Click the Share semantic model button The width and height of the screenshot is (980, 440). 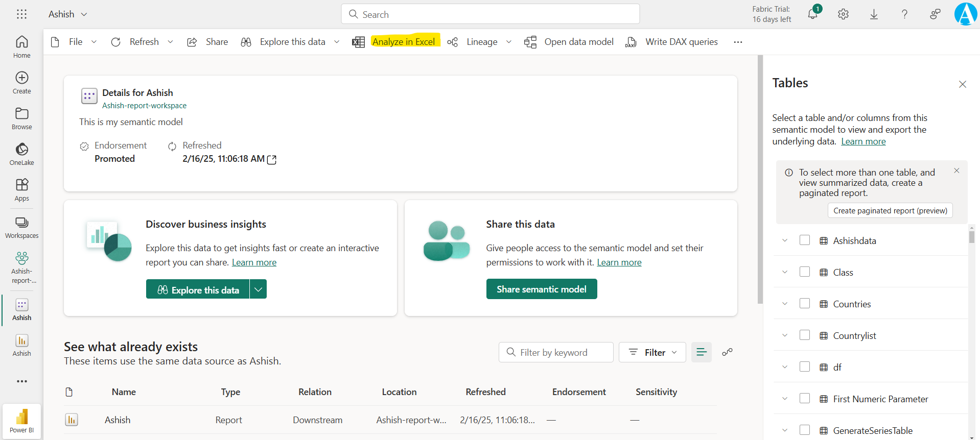pyautogui.click(x=541, y=289)
